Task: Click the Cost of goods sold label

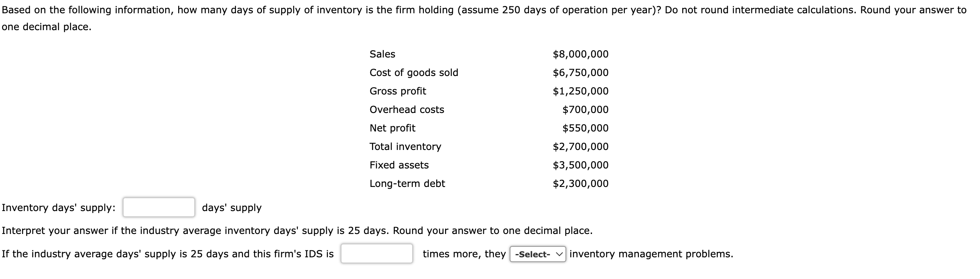Action: [x=414, y=72]
